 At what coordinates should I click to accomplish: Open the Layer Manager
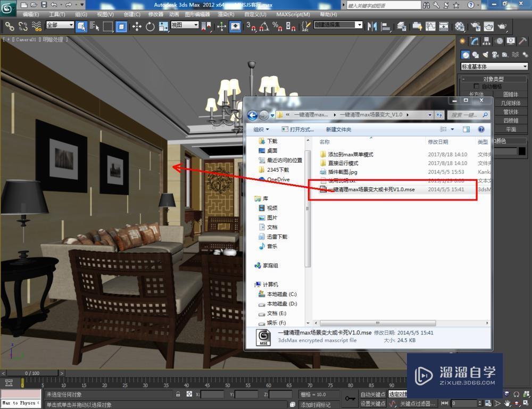[x=402, y=27]
